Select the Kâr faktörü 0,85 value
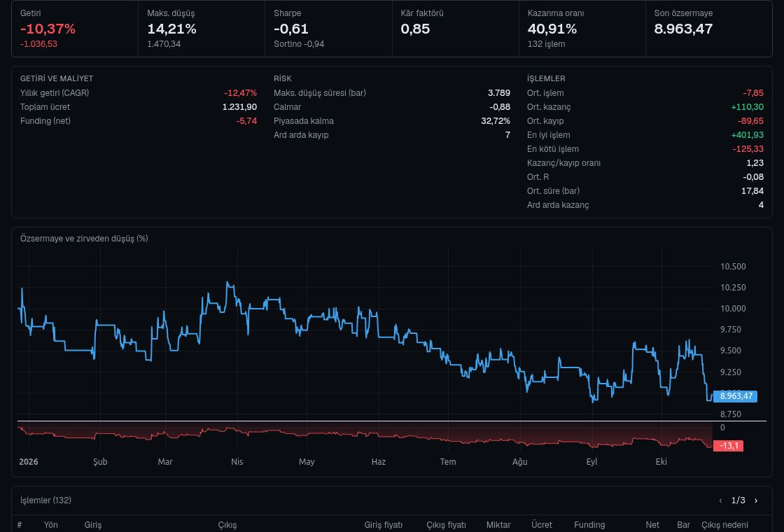Screen dimensions: 784x532 (x=415, y=29)
